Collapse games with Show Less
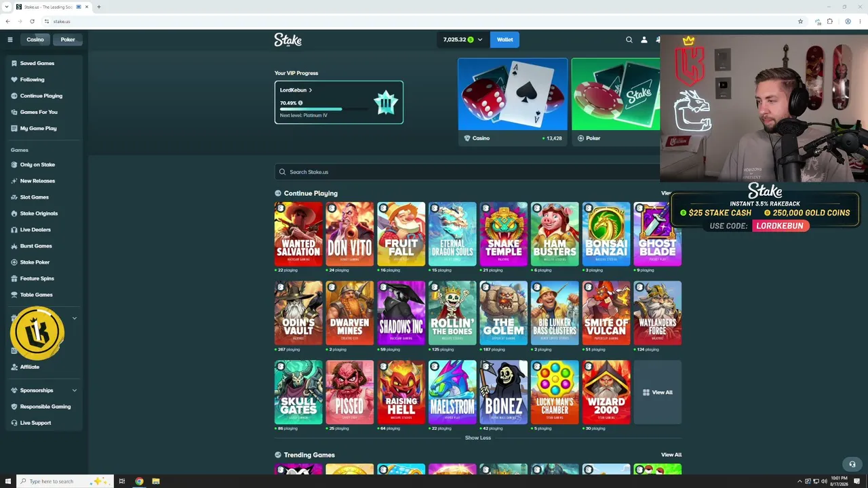 click(x=477, y=438)
